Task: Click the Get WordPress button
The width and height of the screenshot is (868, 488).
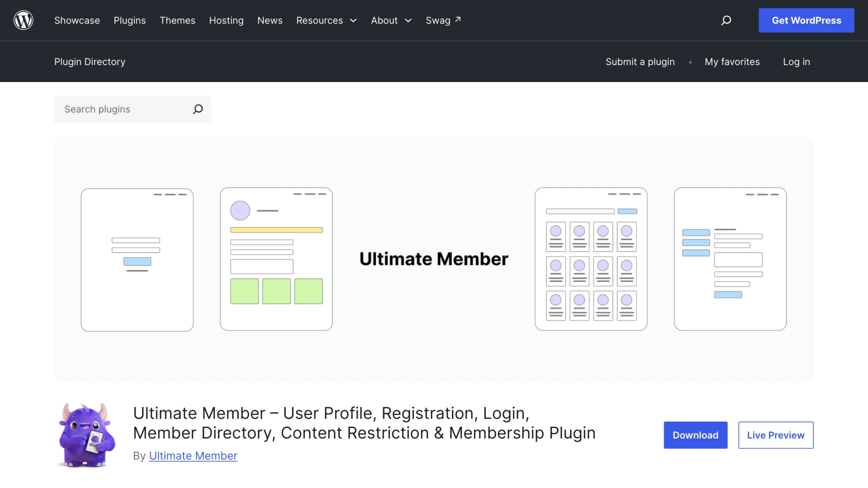Action: coord(806,20)
